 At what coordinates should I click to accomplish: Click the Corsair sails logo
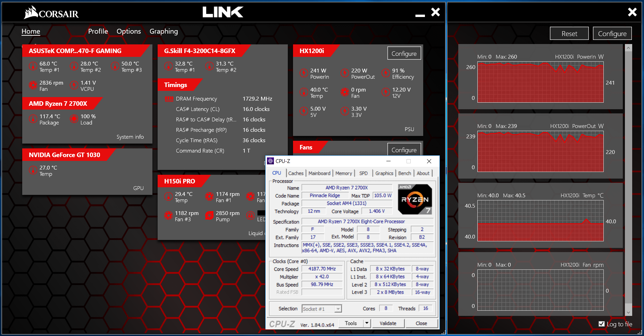[31, 12]
